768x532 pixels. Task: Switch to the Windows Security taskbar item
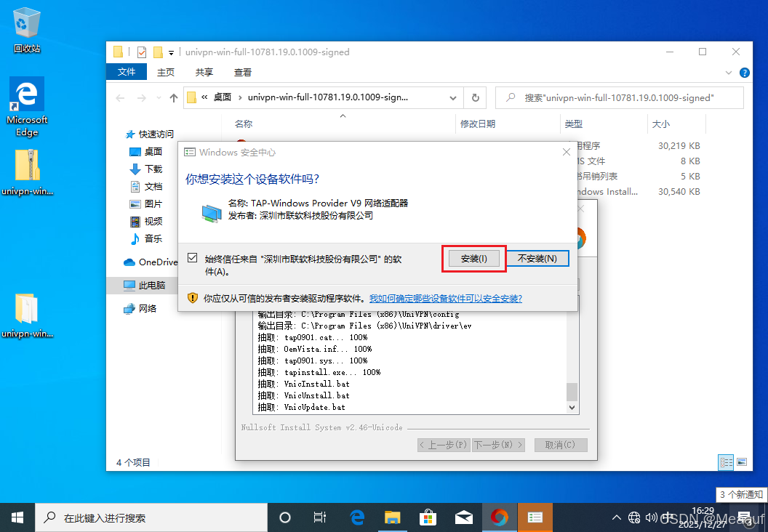coord(535,517)
